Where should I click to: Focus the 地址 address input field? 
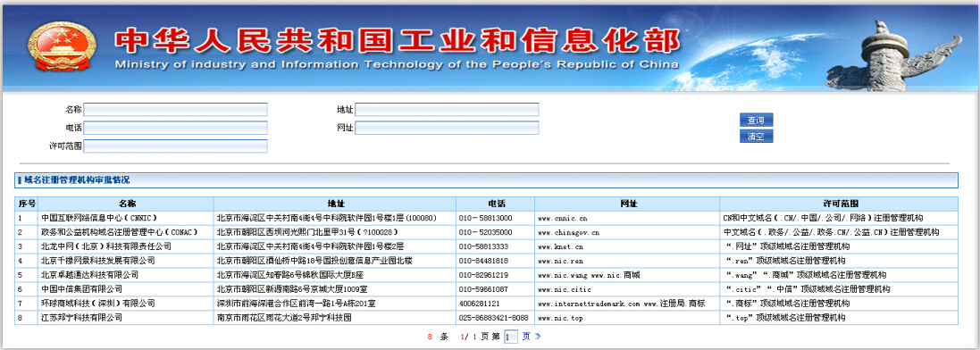click(447, 109)
